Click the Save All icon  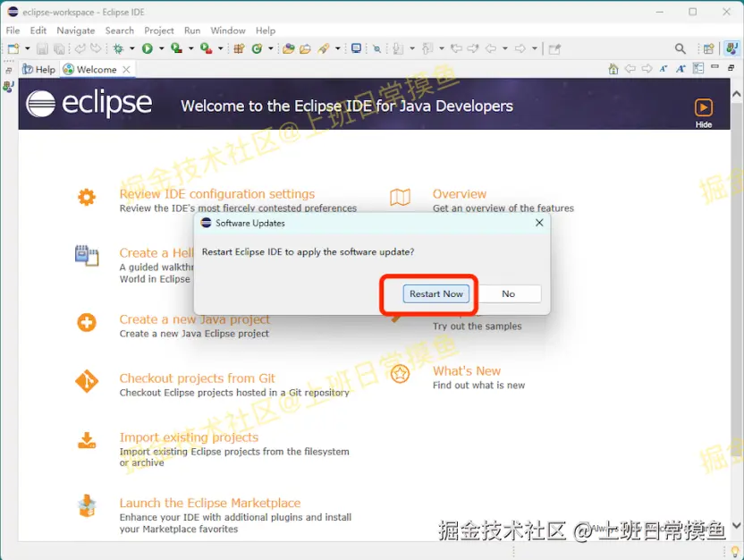click(59, 48)
